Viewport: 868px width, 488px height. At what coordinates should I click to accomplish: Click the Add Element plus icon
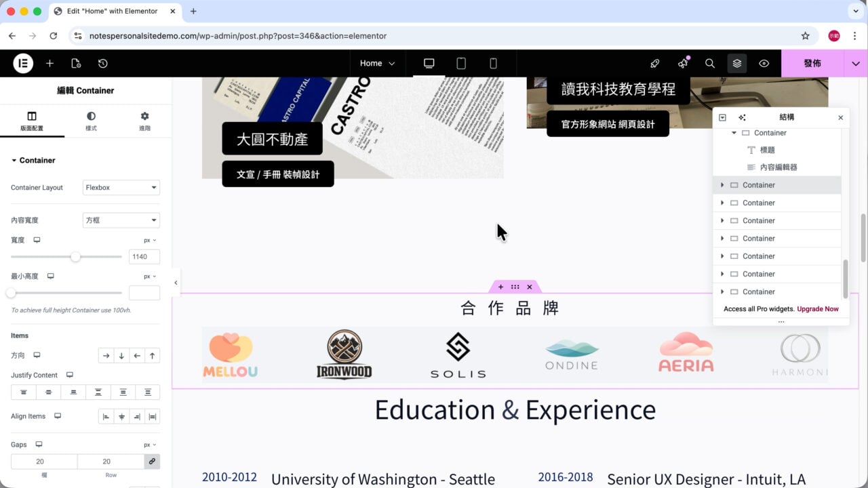(x=50, y=63)
